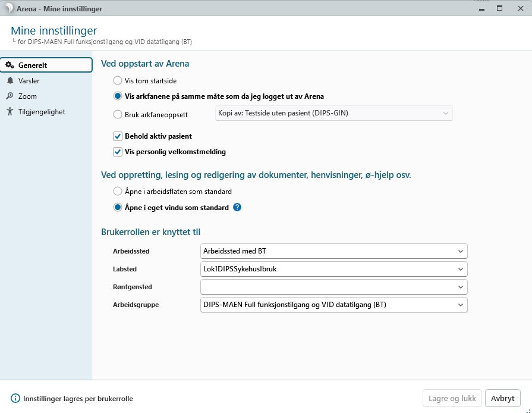This screenshot has width=532, height=413.
Task: Switch to the Varsler settings tab
Action: [x=29, y=81]
